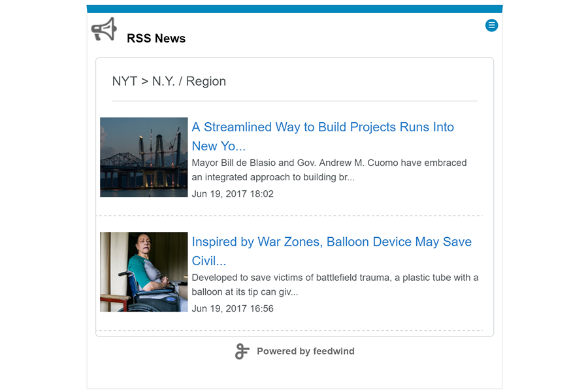
Task: Click the Jun 19, 2017 16:56 timestamp
Action: pyautogui.click(x=233, y=309)
